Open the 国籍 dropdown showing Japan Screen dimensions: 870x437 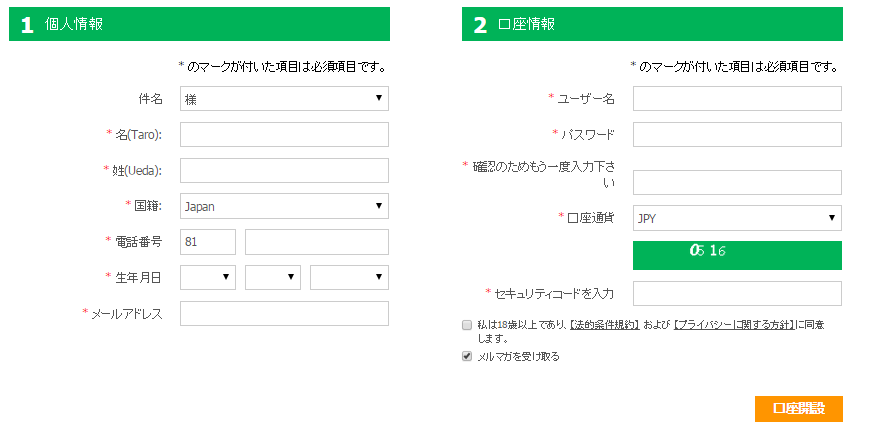(284, 206)
